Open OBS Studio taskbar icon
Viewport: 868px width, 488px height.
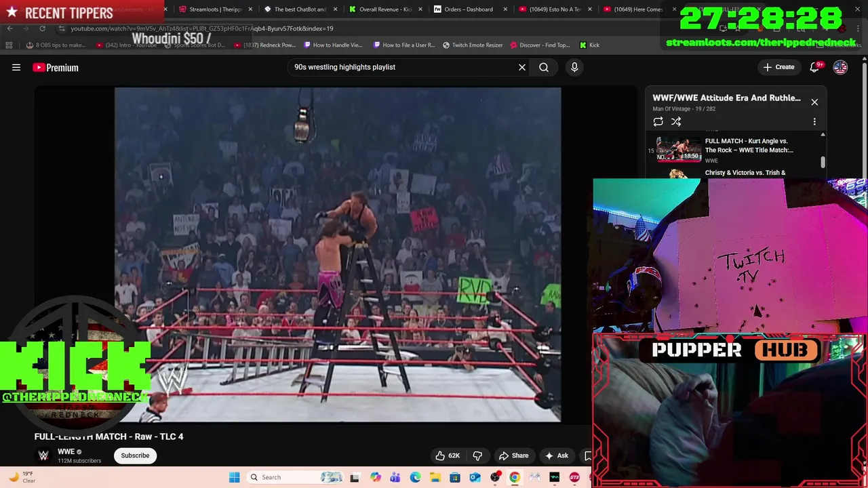(x=495, y=477)
